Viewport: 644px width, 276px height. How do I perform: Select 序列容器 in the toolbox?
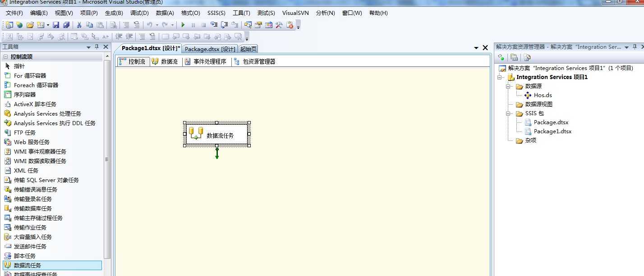52,94
